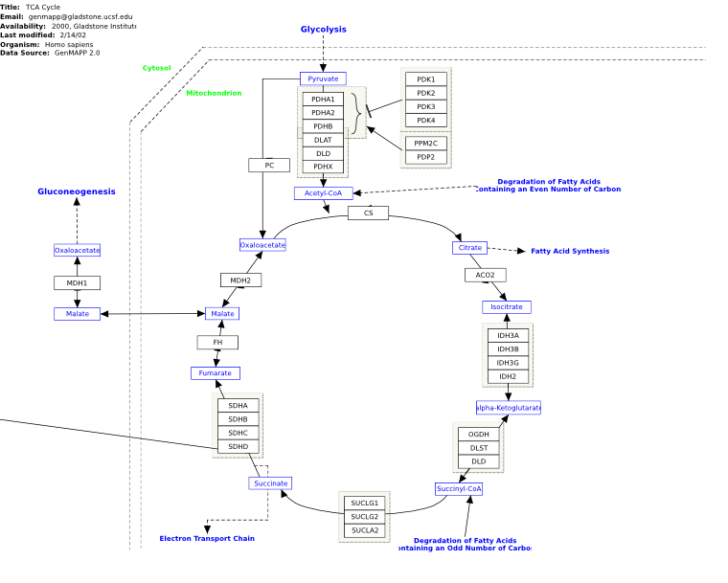The image size is (728, 583).
Task: Select the Fumarate node
Action: point(216,373)
